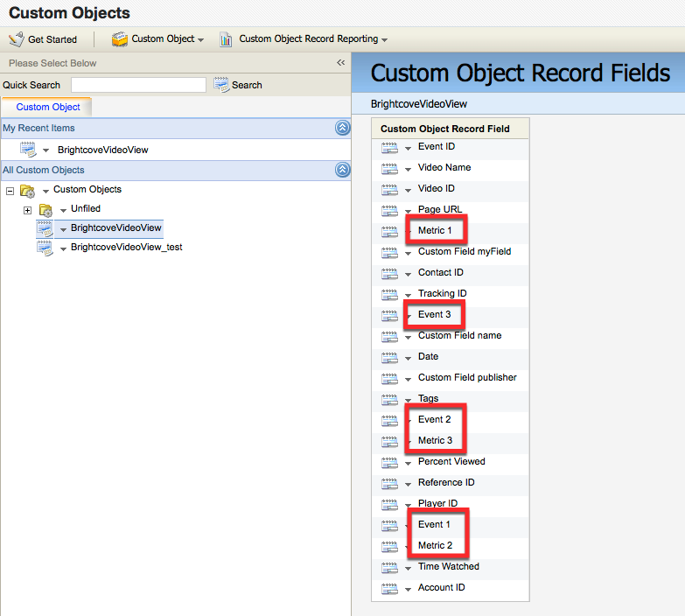Open BrightcoveVideoView under My Recent Items
This screenshot has width=685, height=616.
point(102,150)
